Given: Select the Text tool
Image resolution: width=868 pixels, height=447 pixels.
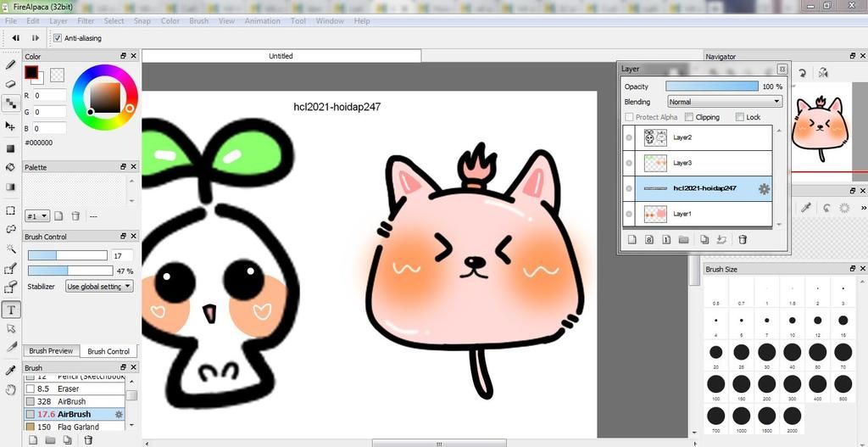Looking at the screenshot, I should click(x=10, y=310).
